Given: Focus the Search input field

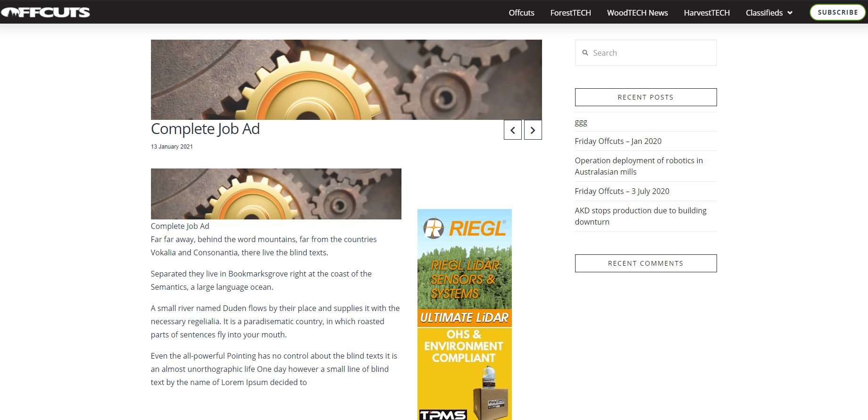Looking at the screenshot, I should (x=646, y=53).
